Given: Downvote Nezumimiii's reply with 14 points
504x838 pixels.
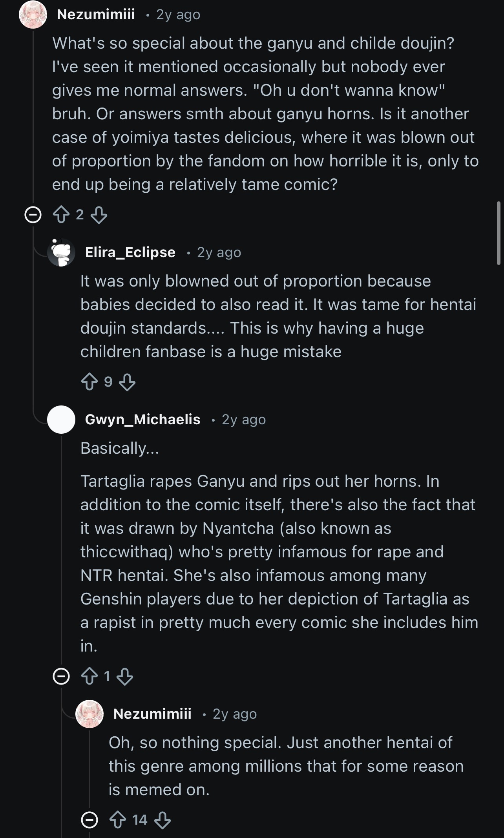Looking at the screenshot, I should click(163, 820).
